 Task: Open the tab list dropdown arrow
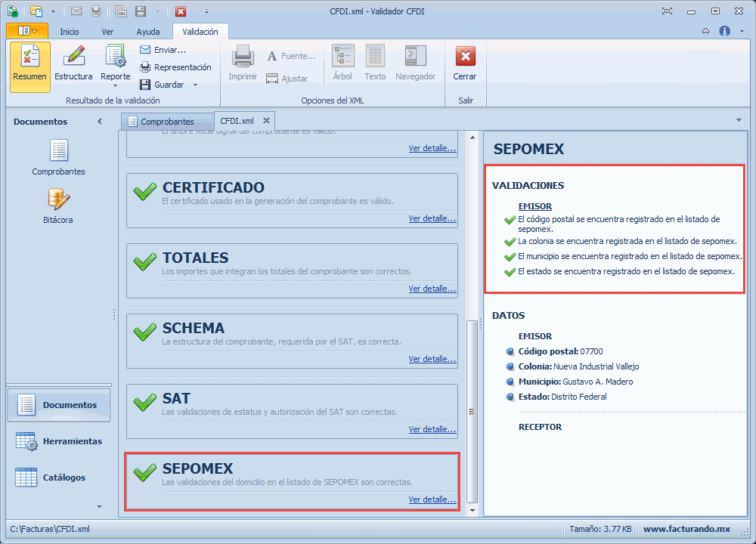pyautogui.click(x=738, y=121)
